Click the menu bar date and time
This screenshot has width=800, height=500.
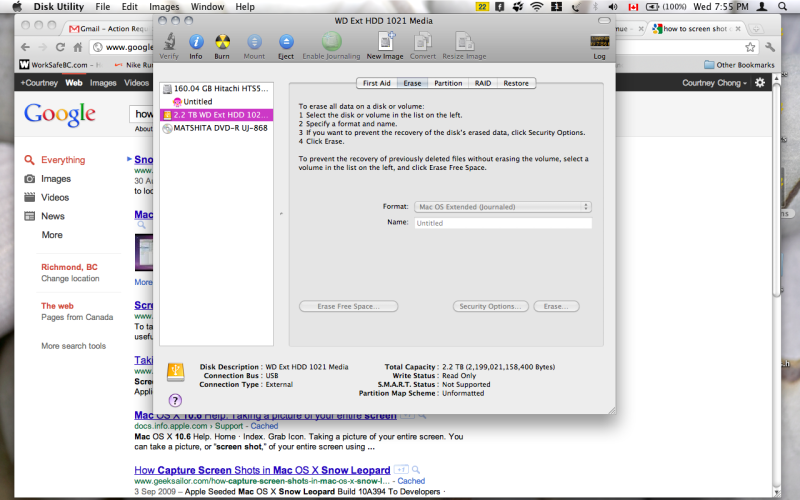click(x=721, y=7)
